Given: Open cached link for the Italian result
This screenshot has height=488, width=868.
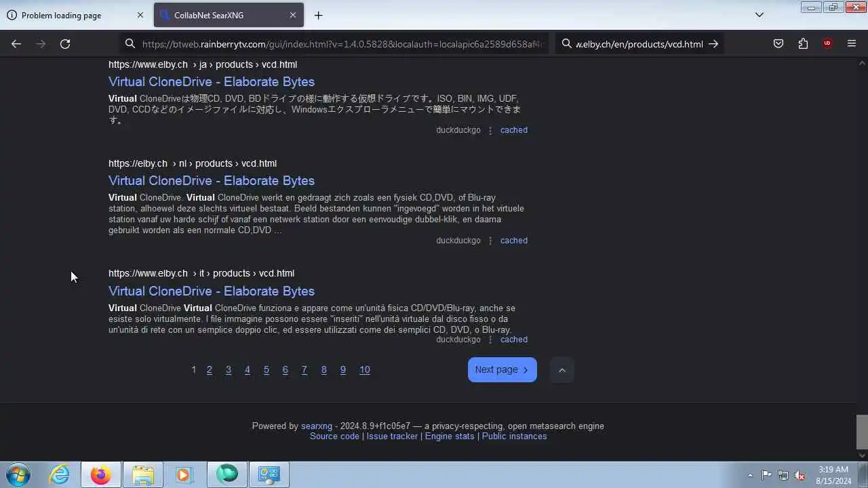Looking at the screenshot, I should [513, 340].
